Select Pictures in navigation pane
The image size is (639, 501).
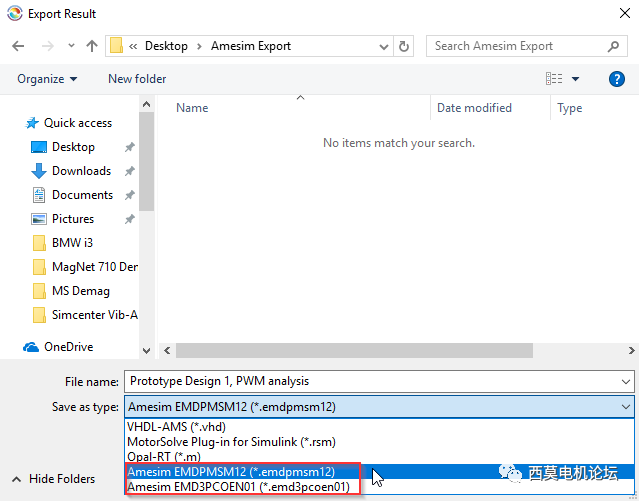click(63, 219)
